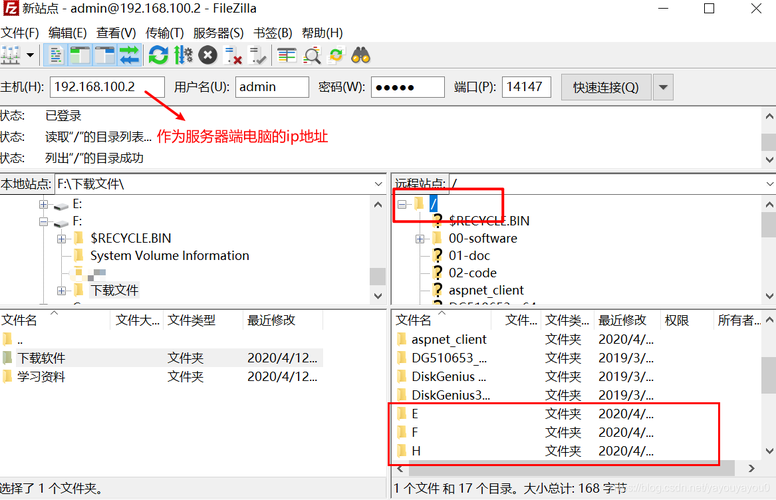Click remote file list vertical scrollbar thumb
Image resolution: width=776 pixels, height=500 pixels.
tap(769, 374)
